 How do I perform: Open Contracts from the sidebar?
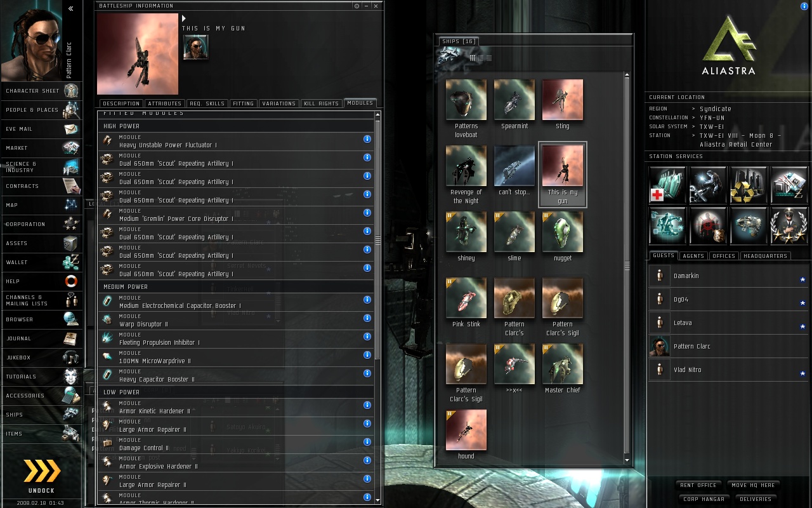click(41, 186)
